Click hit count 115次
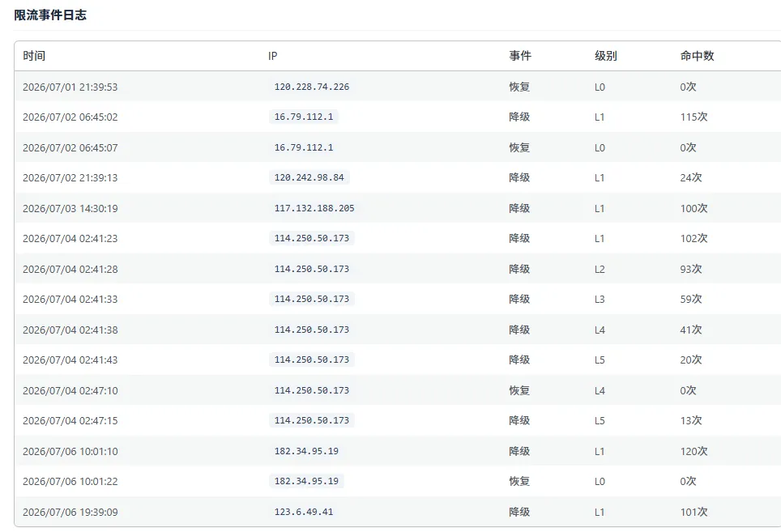This screenshot has width=781, height=532. coord(694,117)
